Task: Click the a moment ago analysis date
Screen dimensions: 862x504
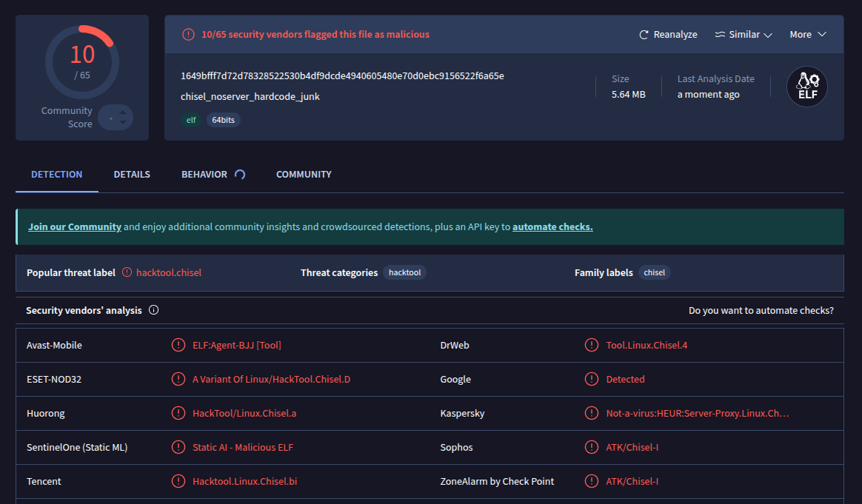Action: (x=708, y=95)
